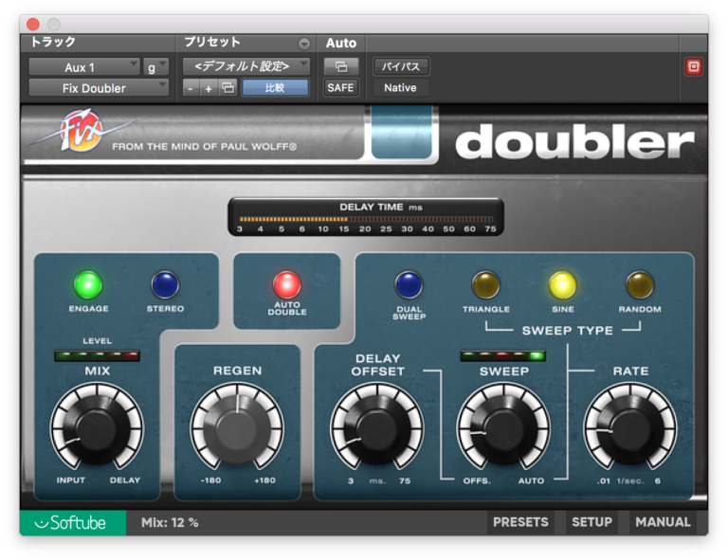
Task: Click the DELAY TIME ms meter display
Action: pyautogui.click(x=366, y=217)
